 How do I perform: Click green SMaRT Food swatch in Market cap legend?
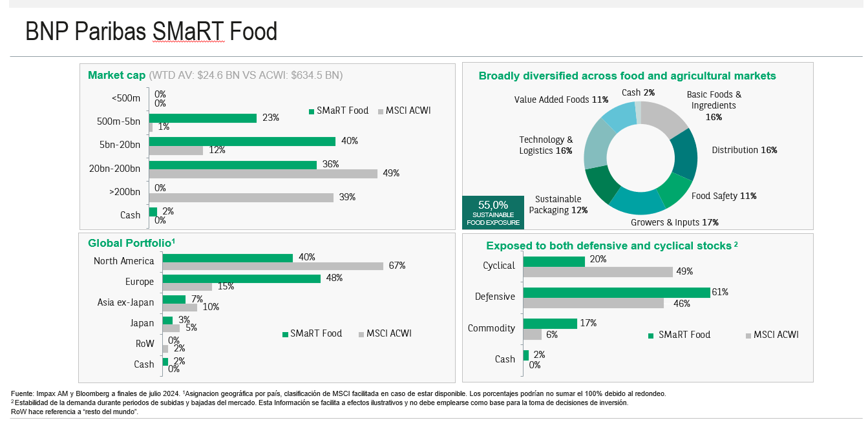(x=311, y=111)
